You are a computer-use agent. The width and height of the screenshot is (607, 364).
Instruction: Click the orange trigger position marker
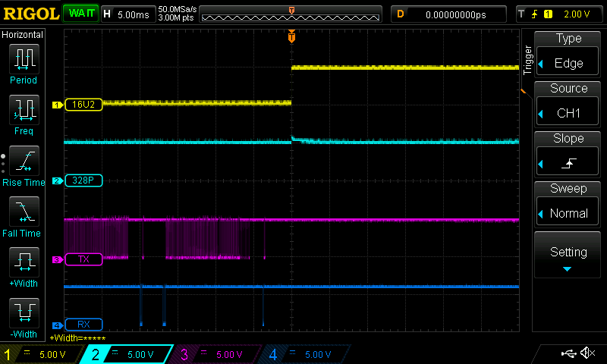[291, 36]
